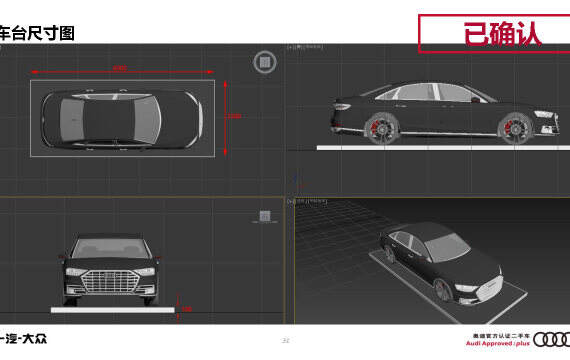Select the platform height dimension in front view

coord(186,309)
